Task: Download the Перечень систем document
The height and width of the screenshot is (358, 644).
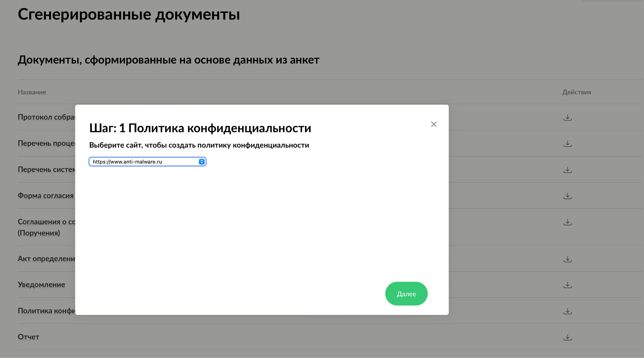Action: pos(567,170)
